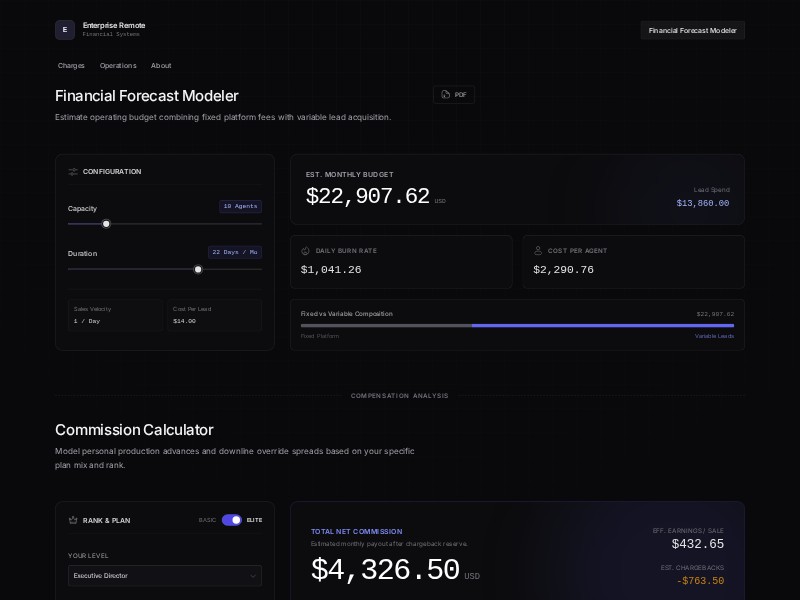Click the 19 Agents capacity badge

[x=240, y=206]
